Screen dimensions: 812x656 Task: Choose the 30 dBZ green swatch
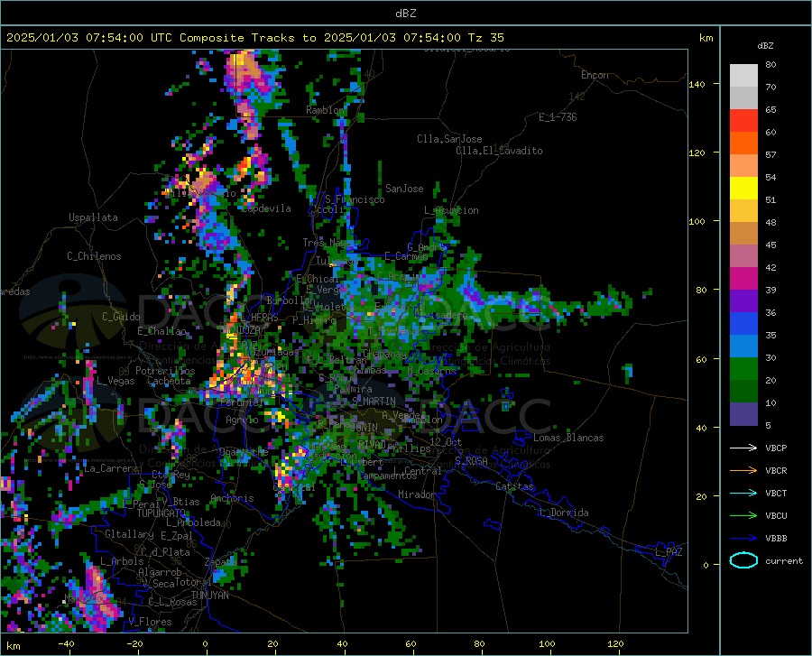[x=743, y=369]
